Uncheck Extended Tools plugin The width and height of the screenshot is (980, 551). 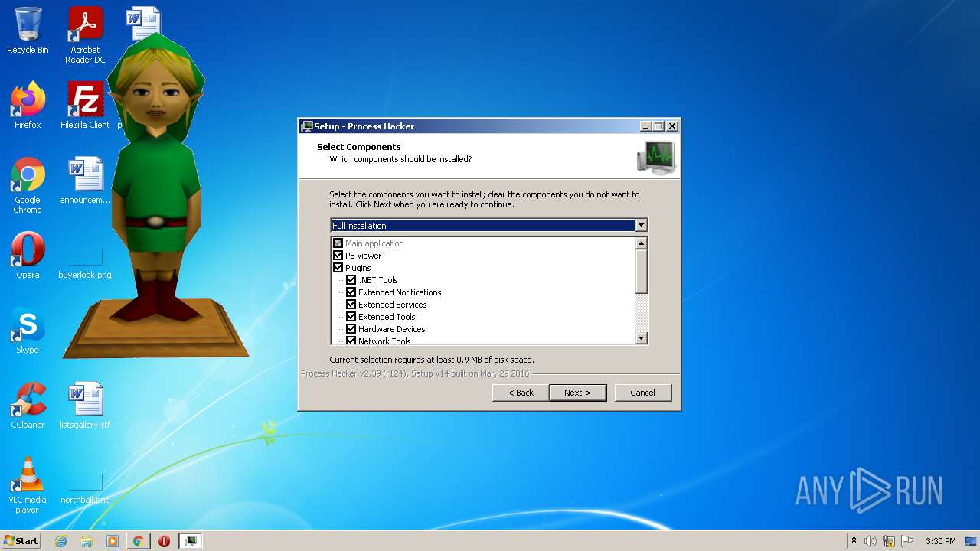(351, 317)
